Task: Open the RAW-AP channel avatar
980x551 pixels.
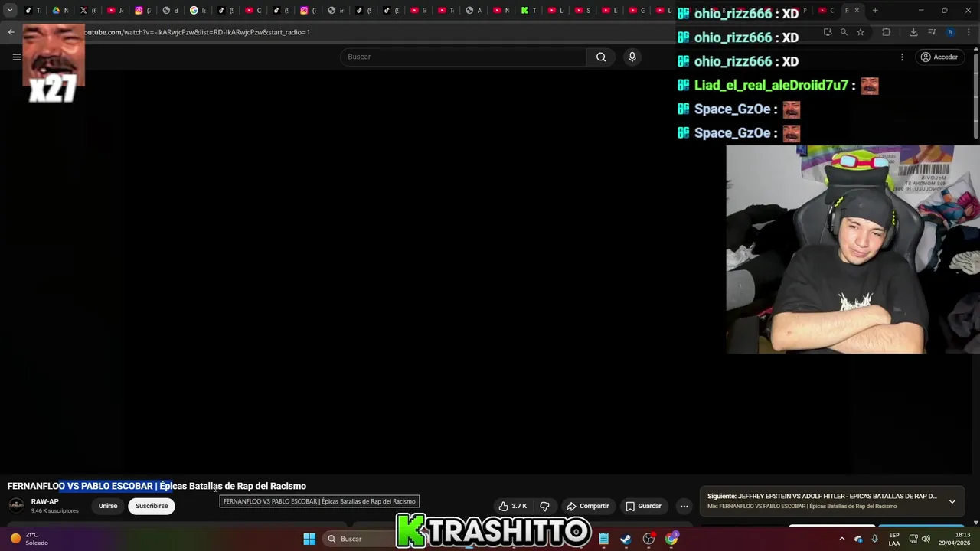Action: (16, 506)
